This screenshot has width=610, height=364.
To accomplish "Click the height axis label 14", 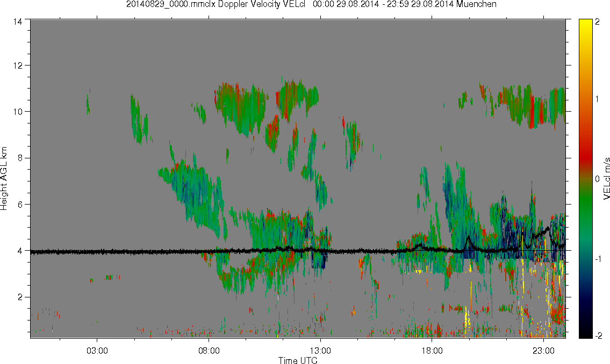I will point(18,22).
